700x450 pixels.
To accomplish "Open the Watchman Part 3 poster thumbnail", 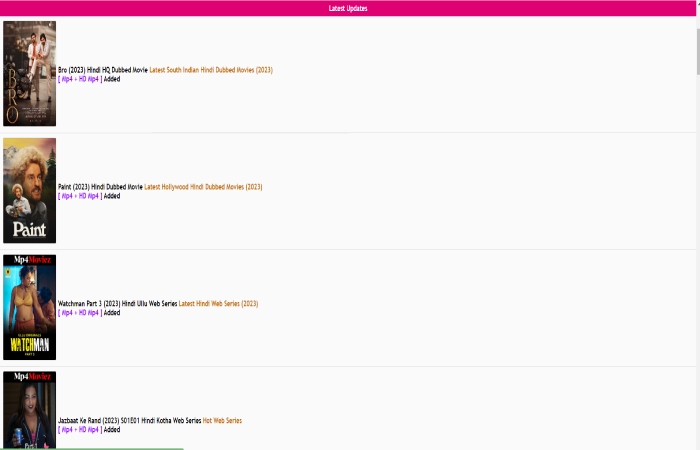I will (x=29, y=307).
